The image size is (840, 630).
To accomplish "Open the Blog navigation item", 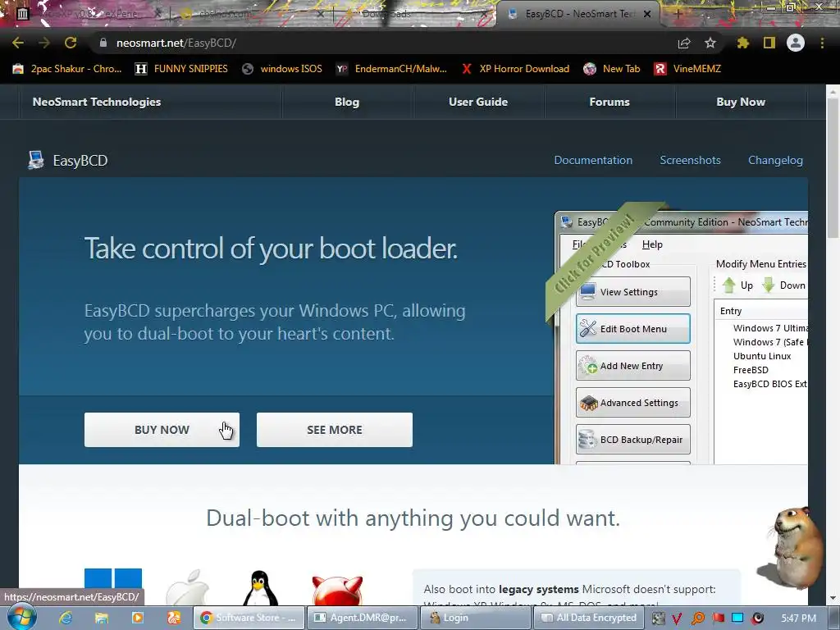I will tap(347, 102).
